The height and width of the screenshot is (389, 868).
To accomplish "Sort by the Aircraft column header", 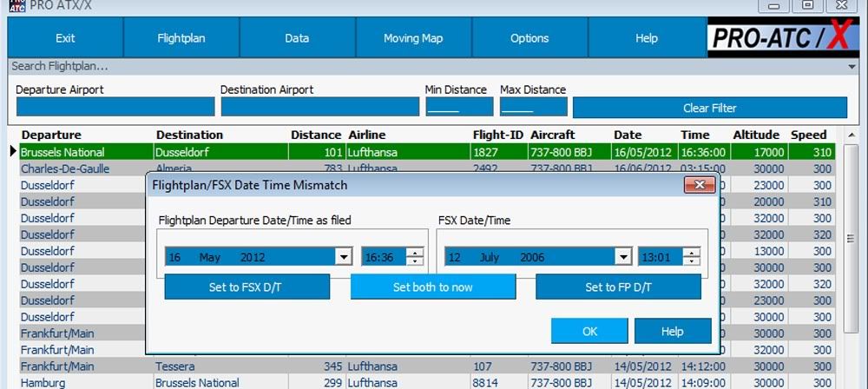I will pos(552,135).
